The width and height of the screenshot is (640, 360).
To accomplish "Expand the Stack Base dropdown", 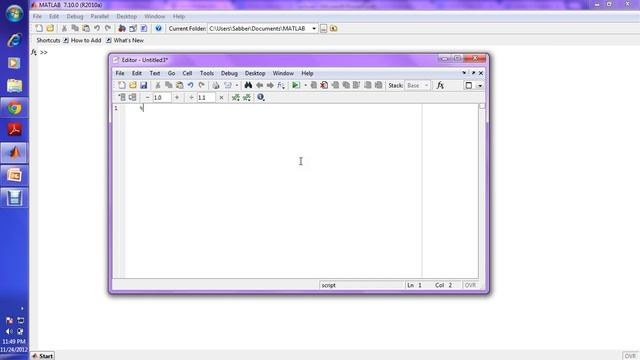I will coord(427,85).
